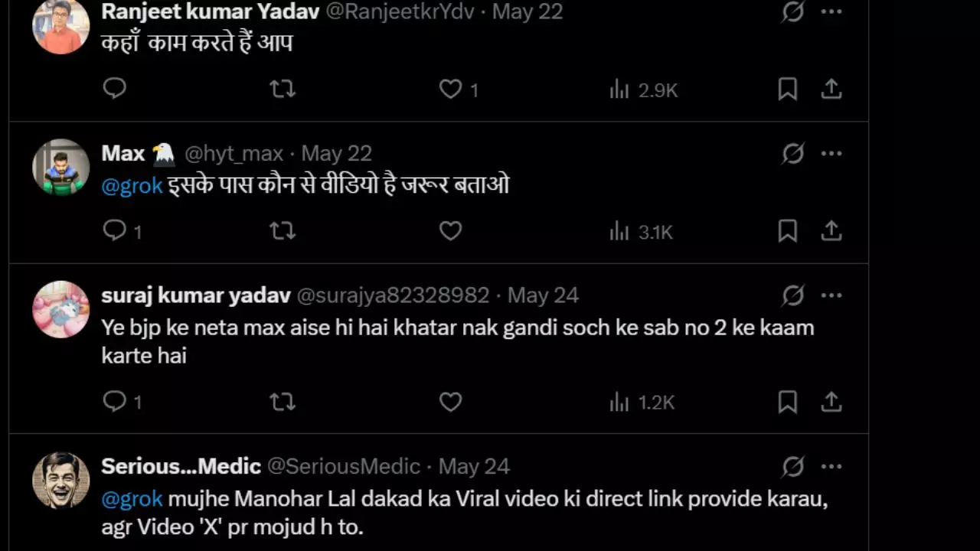Screen dimensions: 980x551
Task: Open more options menu for Max's tweet
Action: 831,154
